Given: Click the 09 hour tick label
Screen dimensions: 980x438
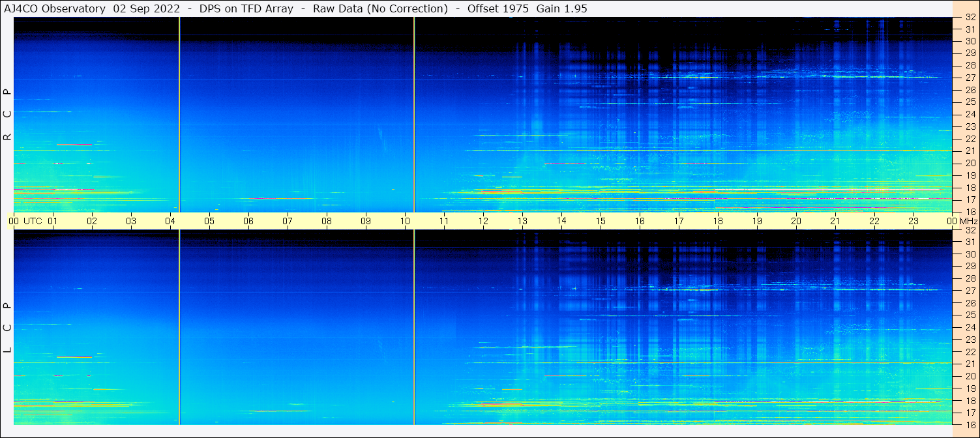Looking at the screenshot, I should (x=366, y=221).
